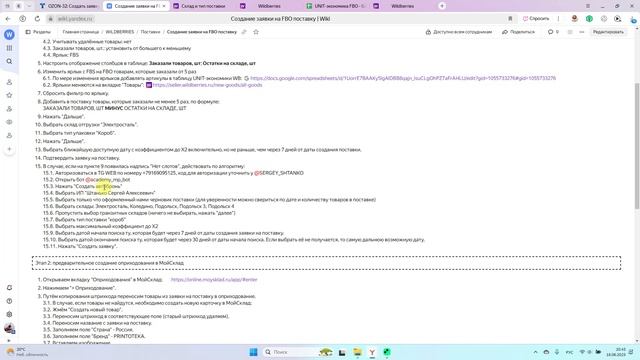Open browser tab list dropdown arrow

29,6
